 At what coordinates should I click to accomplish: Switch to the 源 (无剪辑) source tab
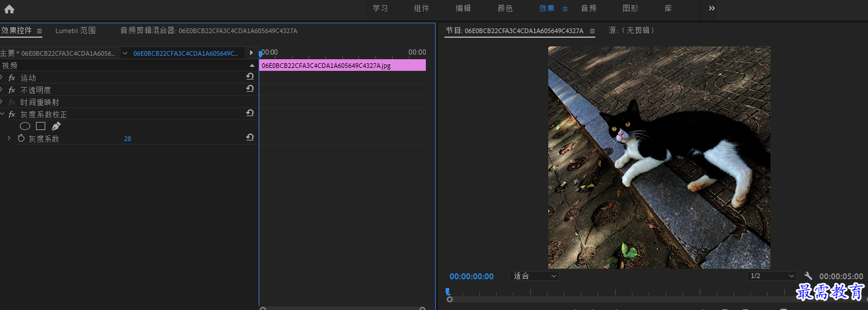pos(631,30)
